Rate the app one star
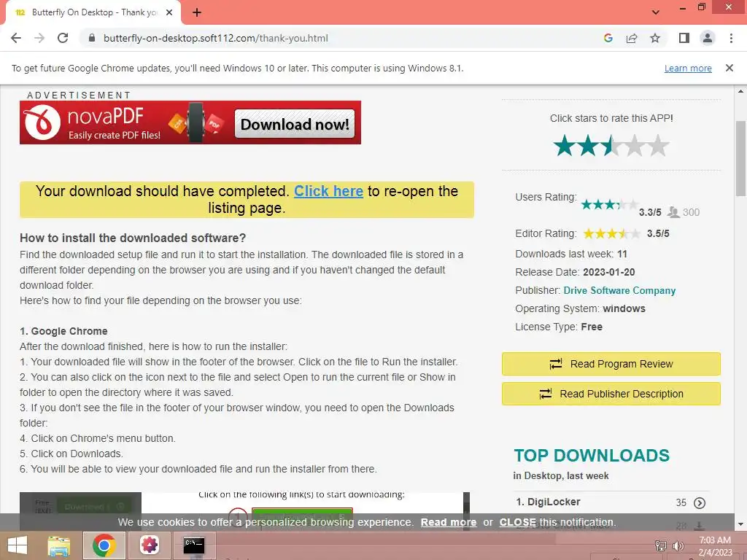747x560 pixels. click(x=565, y=145)
